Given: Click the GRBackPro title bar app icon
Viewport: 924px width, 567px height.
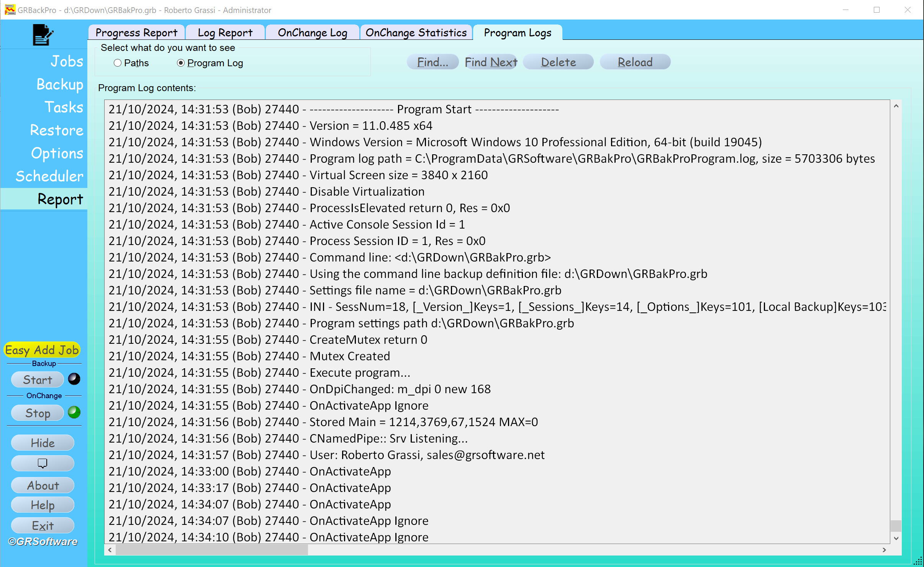Looking at the screenshot, I should [10, 10].
